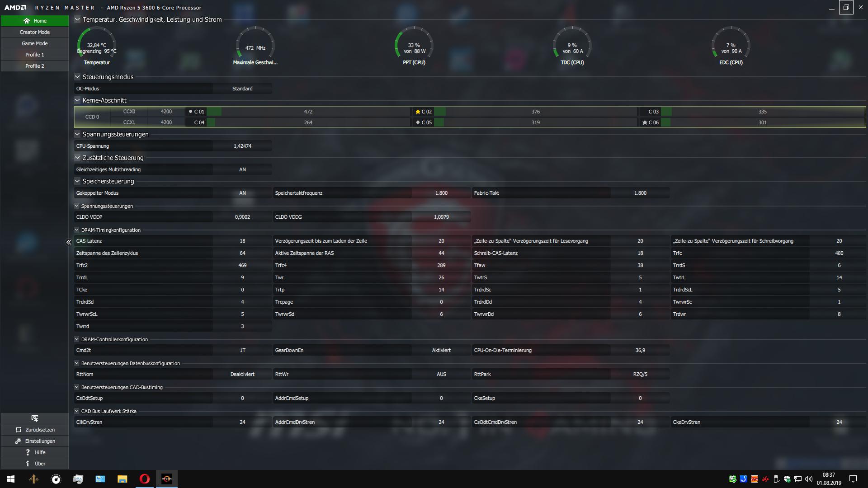Open Einstellungen gear settings

pyautogui.click(x=18, y=441)
